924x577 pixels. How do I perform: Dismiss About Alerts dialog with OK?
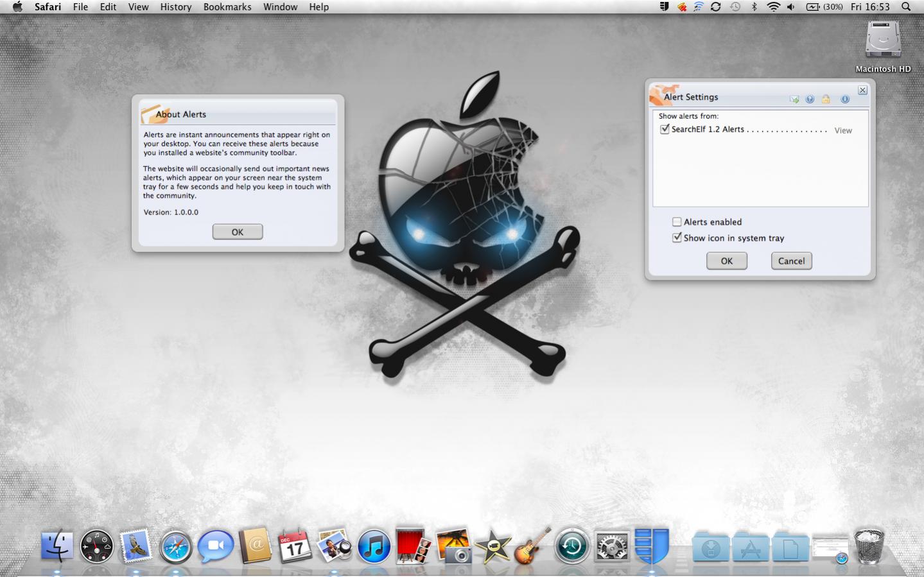(238, 232)
